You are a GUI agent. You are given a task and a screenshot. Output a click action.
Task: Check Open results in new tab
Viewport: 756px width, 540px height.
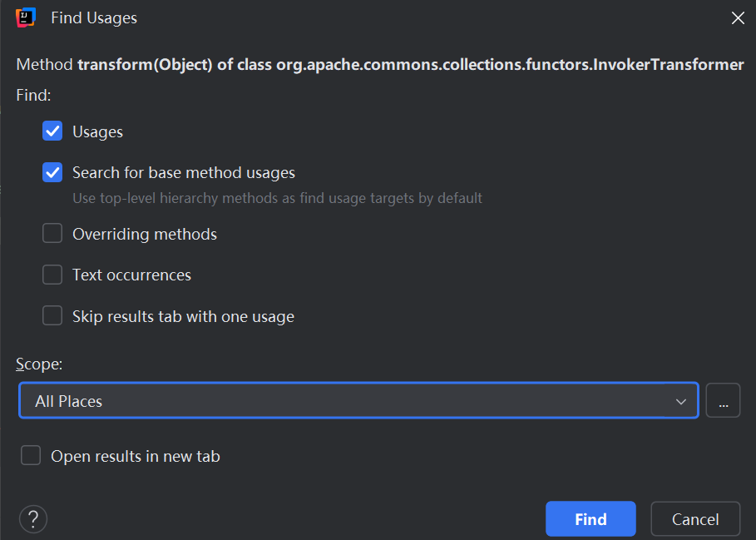tap(31, 455)
